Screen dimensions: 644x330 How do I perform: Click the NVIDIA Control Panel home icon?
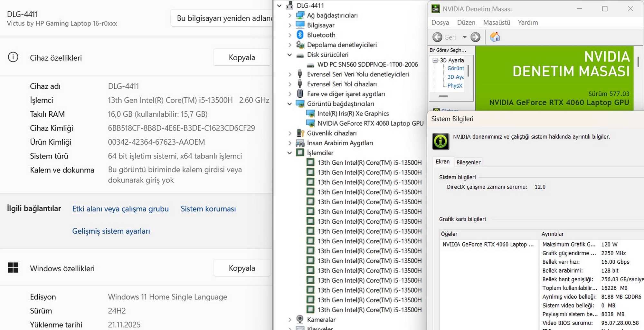(495, 37)
